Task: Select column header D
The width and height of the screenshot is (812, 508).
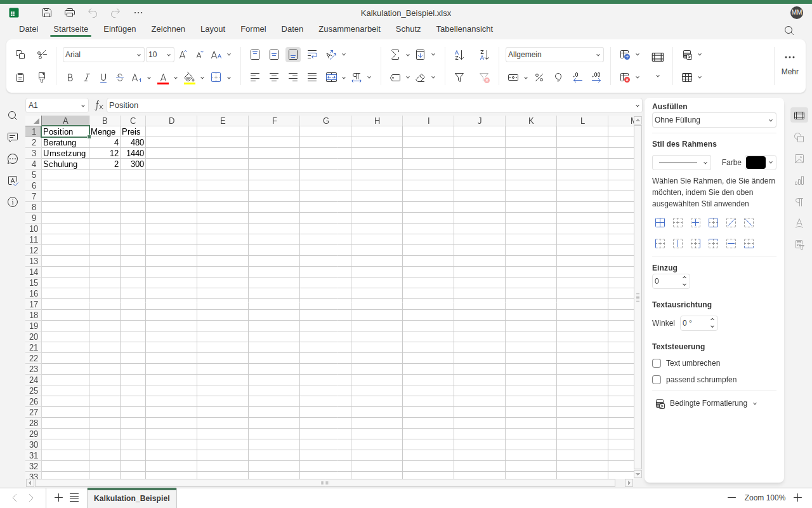Action: pos(171,121)
